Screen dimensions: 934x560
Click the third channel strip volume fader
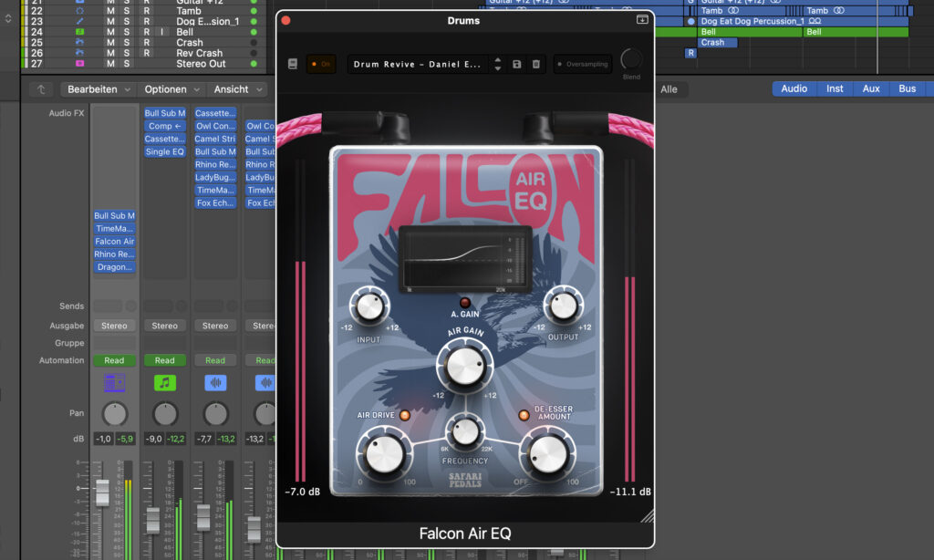tap(203, 517)
